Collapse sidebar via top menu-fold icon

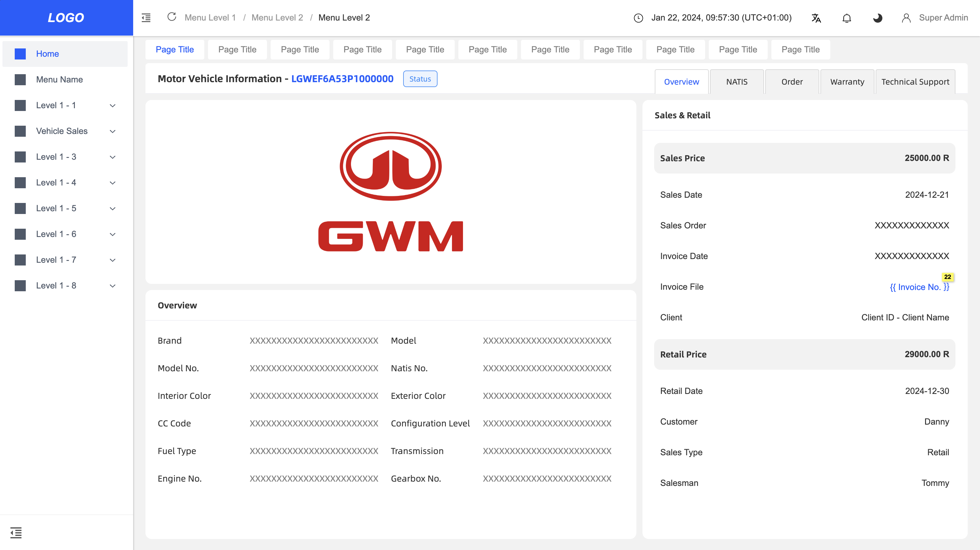[x=146, y=18]
